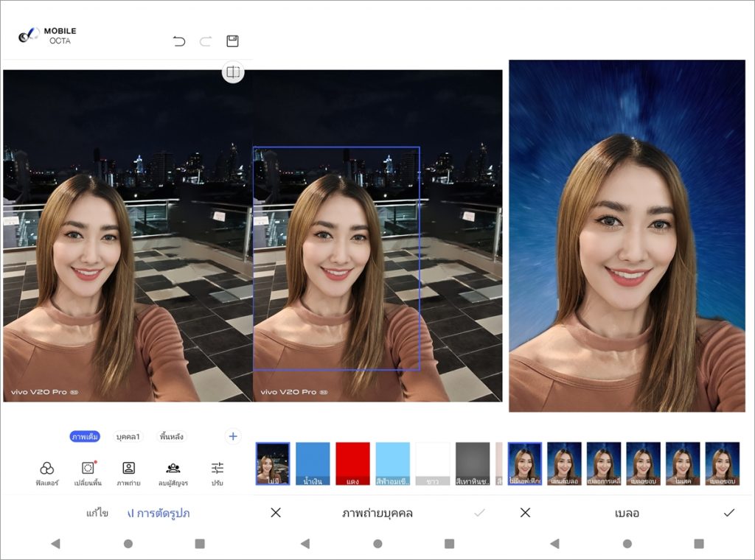Cancel the ภาพถ่ายบุคคล panel with X
This screenshot has height=560, width=755.
coord(276,513)
